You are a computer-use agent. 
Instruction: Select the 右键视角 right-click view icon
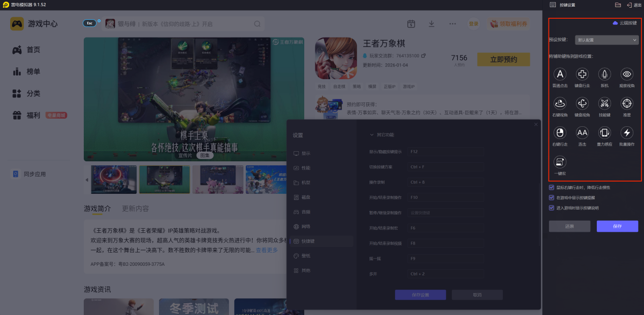pos(560,103)
